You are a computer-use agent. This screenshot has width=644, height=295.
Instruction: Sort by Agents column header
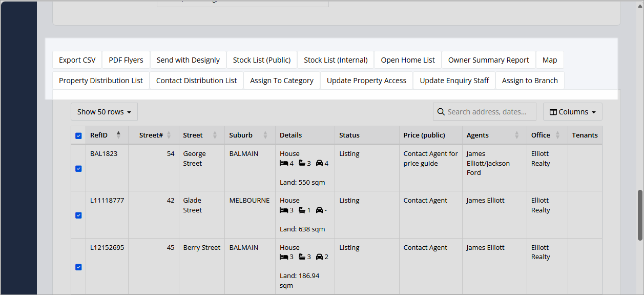494,135
